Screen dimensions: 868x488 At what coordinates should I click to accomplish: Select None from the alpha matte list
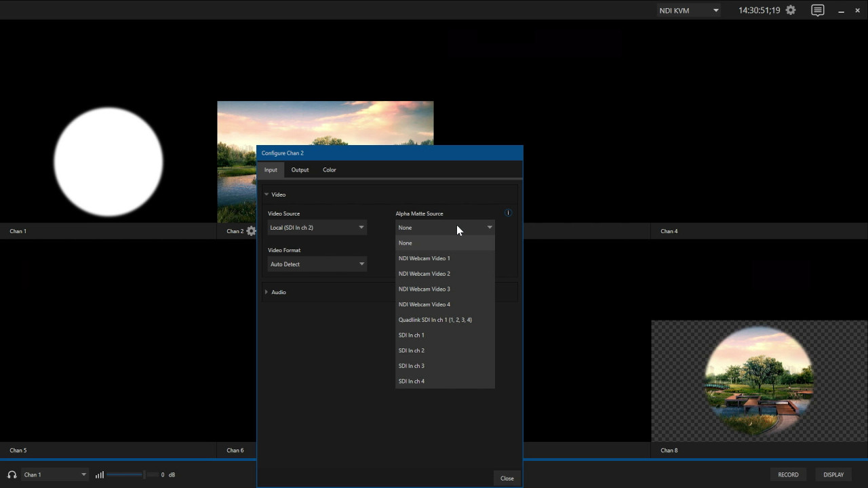pos(445,243)
